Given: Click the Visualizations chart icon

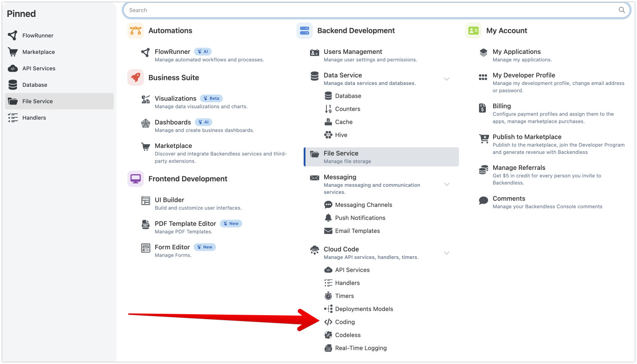Looking at the screenshot, I should point(146,99).
